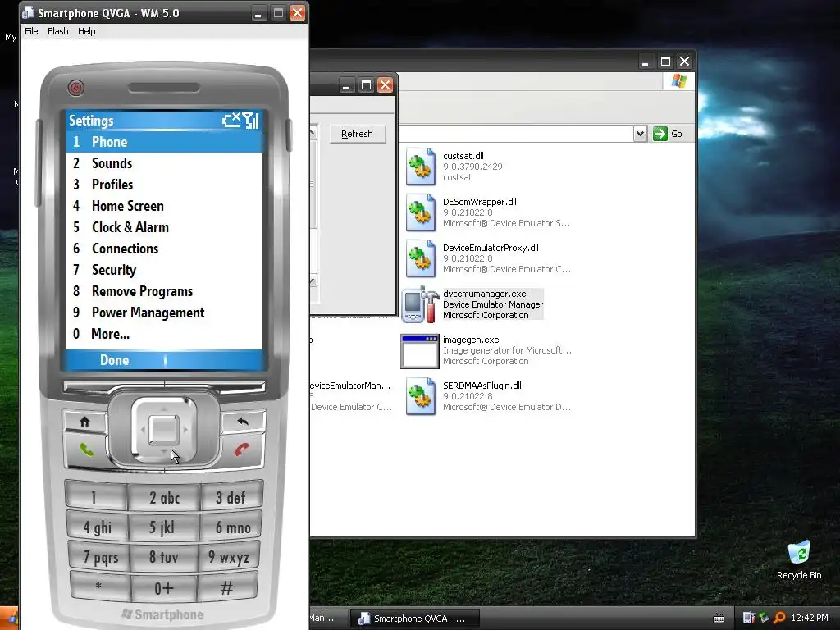Select the SERDMAAsPlugin.dll file icon

[x=421, y=396]
